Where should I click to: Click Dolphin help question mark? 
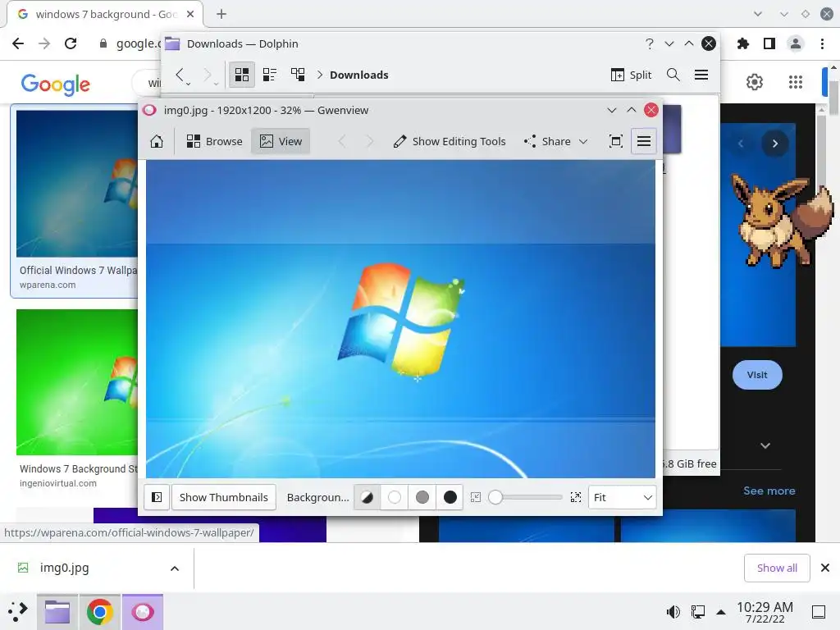click(x=650, y=43)
